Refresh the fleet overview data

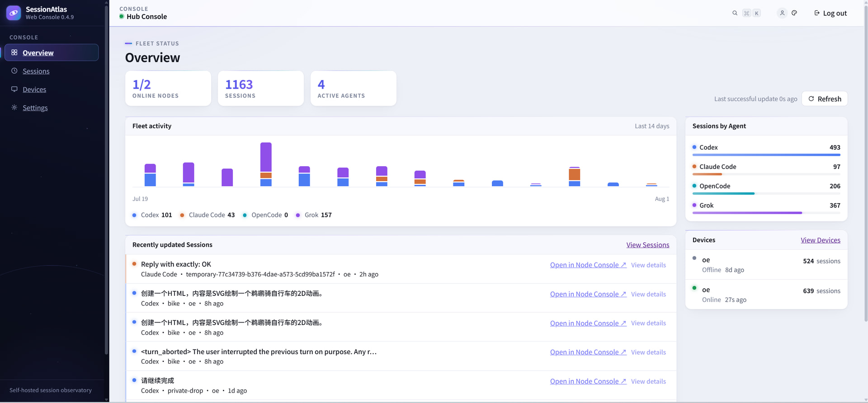pos(825,98)
